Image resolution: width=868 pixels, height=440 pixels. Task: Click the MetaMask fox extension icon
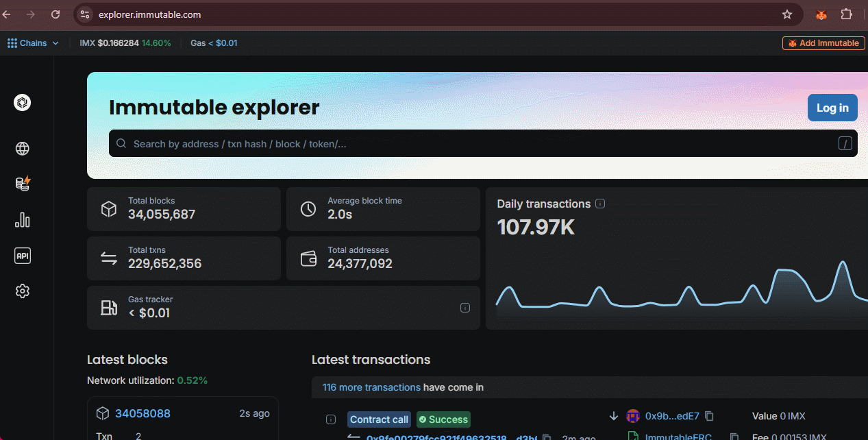pyautogui.click(x=821, y=14)
